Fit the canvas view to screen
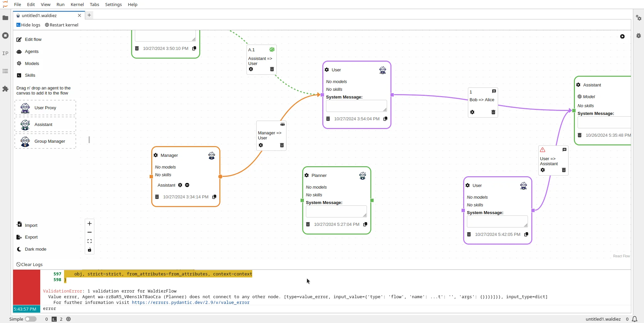Image resolution: width=644 pixels, height=323 pixels. [90, 241]
